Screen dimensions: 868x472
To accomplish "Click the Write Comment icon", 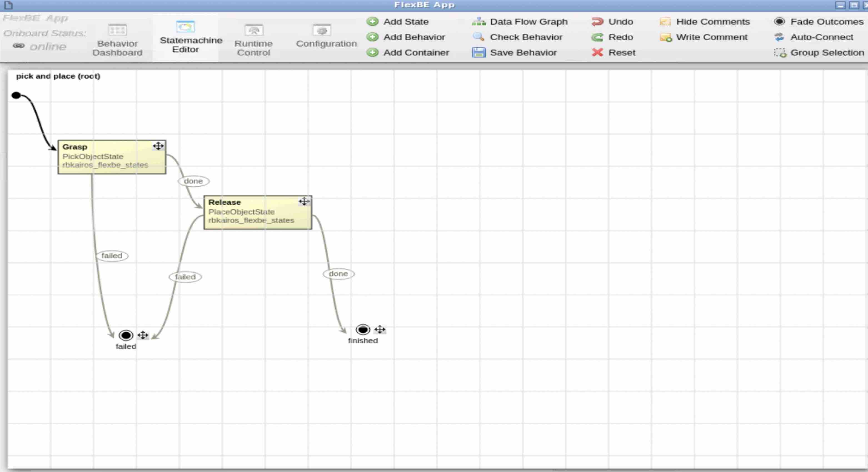I will pos(666,37).
